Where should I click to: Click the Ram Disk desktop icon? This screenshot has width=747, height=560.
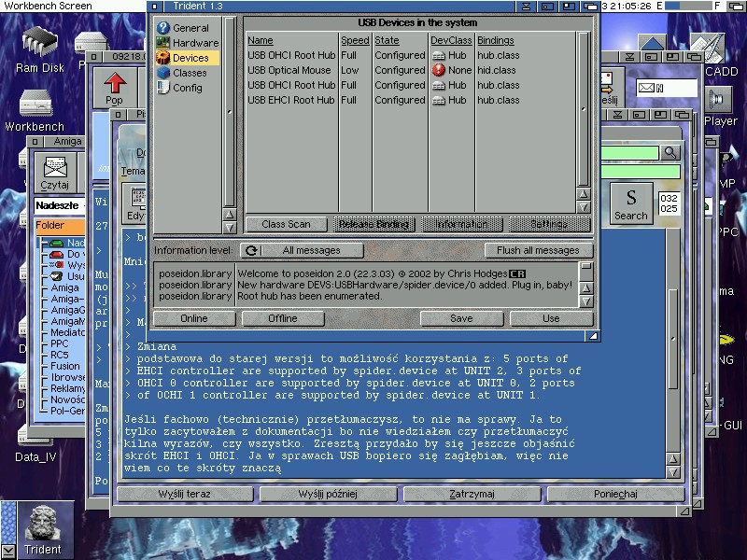point(40,50)
